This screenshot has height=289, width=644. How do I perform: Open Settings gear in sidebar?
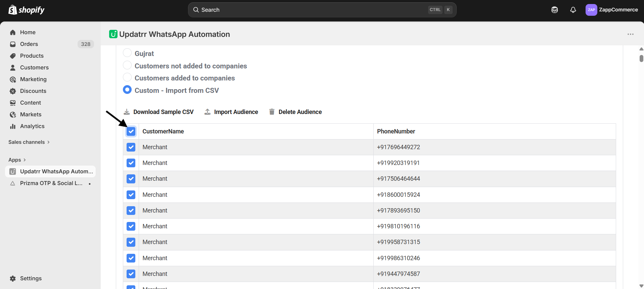pos(13,278)
